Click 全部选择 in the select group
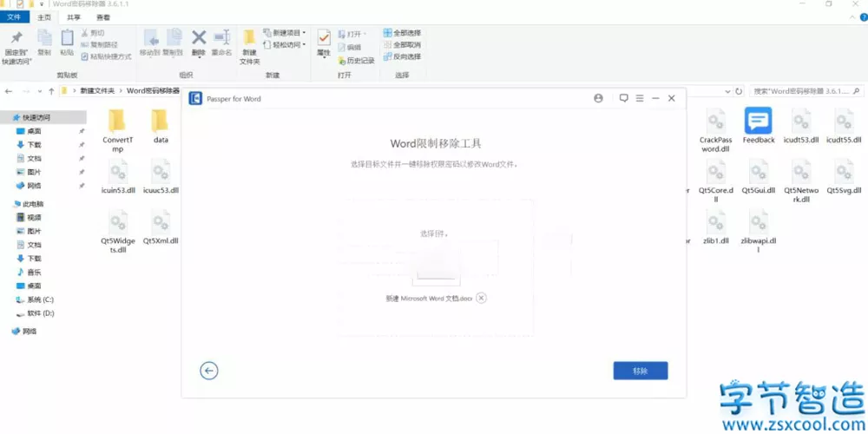Screen dimensions: 868x434 (403, 33)
